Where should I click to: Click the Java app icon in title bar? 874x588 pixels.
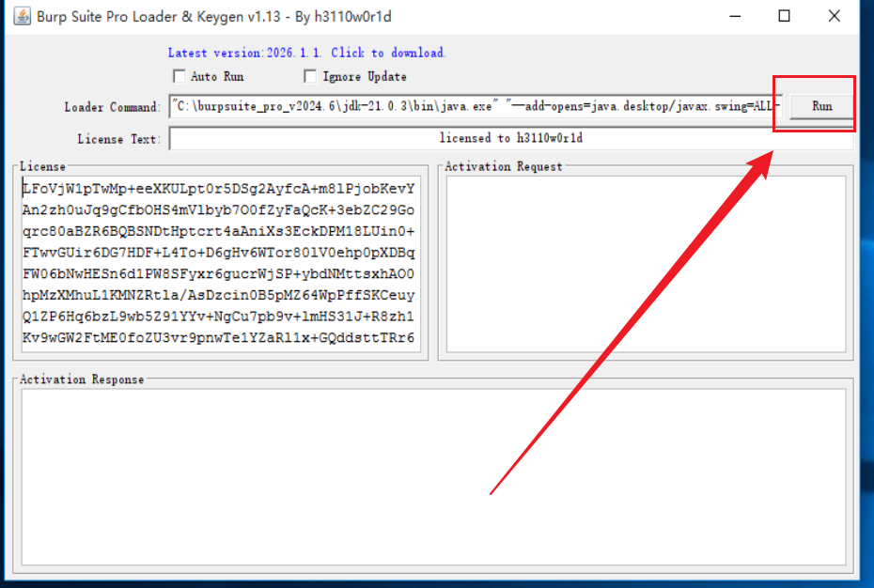click(x=23, y=16)
